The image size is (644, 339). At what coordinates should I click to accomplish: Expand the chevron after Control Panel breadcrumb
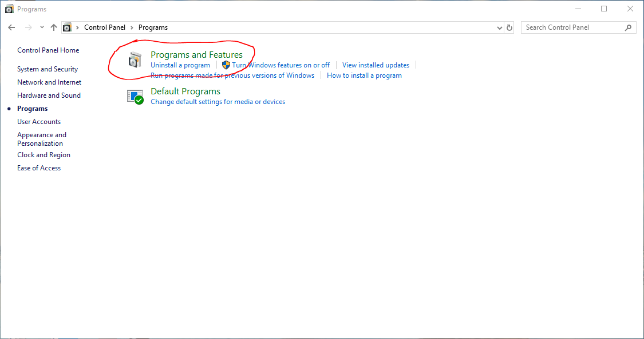132,27
